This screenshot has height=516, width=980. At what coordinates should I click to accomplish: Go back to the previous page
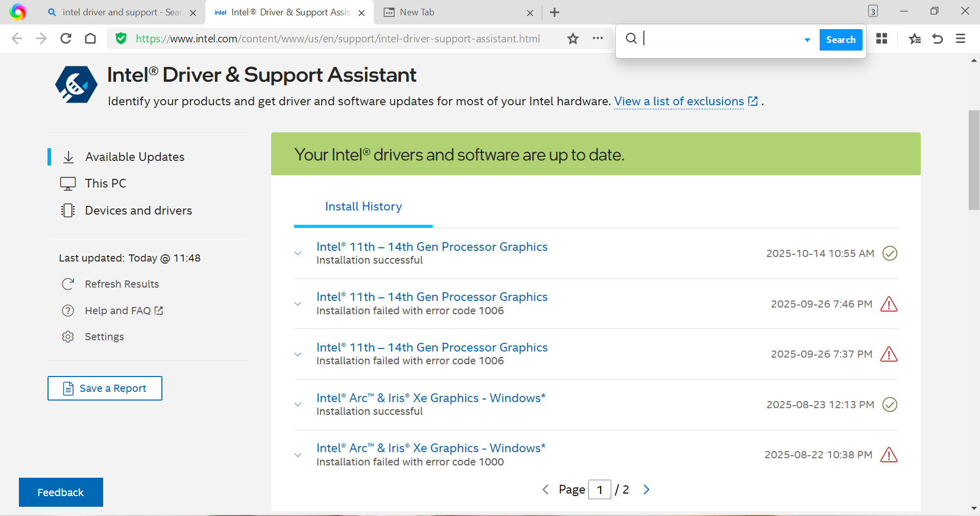click(x=17, y=38)
